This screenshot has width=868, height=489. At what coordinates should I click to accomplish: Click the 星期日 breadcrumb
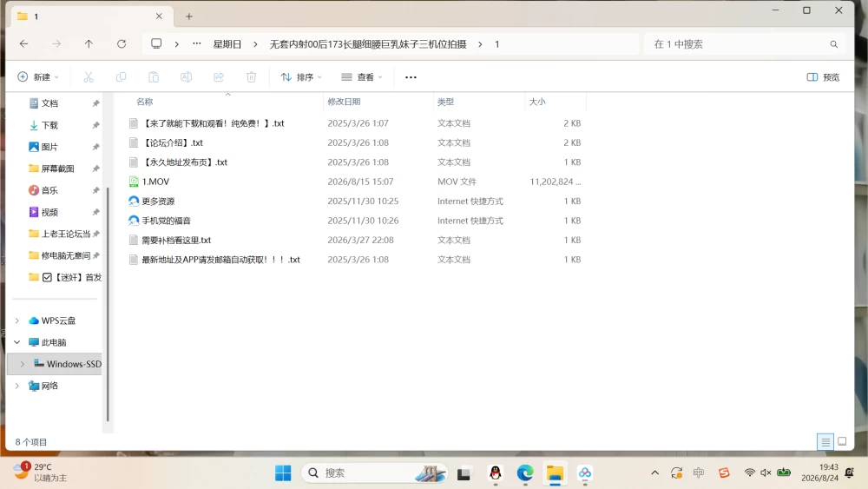227,44
